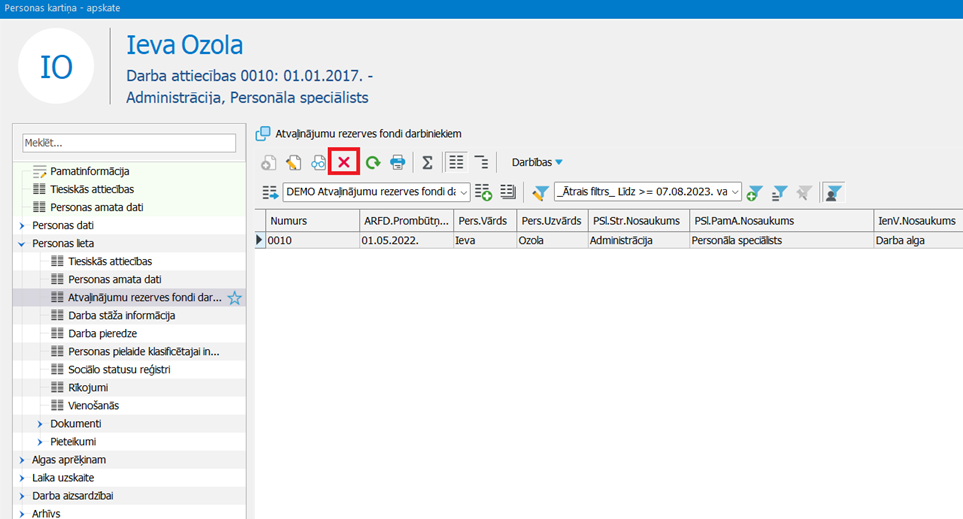The height and width of the screenshot is (519, 963).
Task: Sort by the Pers.Vārds column header
Action: point(485,220)
